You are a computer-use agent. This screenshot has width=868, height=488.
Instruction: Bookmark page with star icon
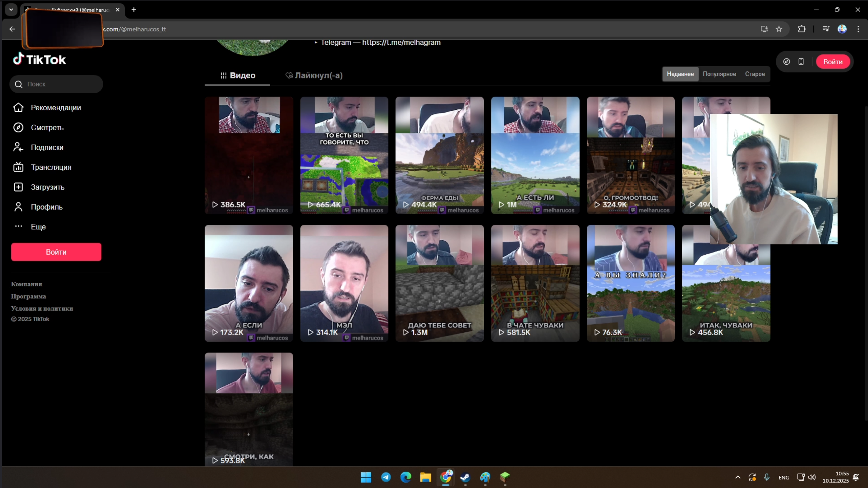click(779, 29)
